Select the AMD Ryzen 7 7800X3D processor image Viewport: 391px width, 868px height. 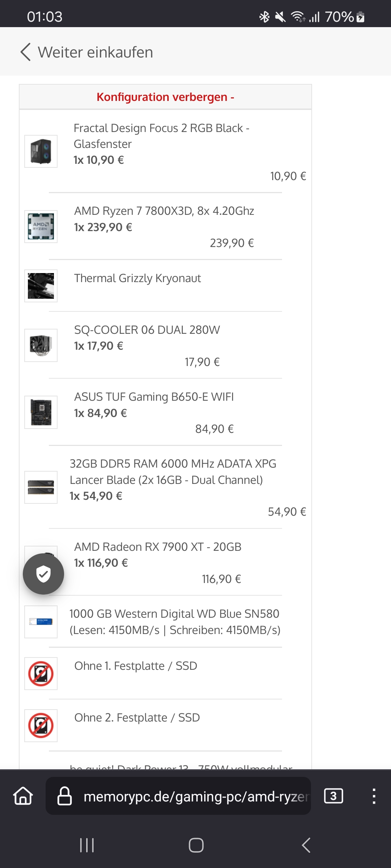click(x=41, y=226)
